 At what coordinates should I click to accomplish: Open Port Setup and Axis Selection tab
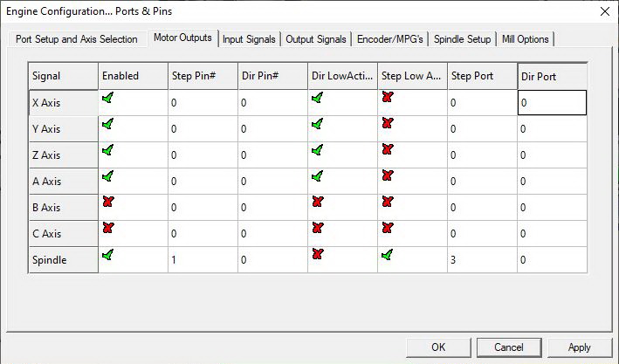coord(77,39)
